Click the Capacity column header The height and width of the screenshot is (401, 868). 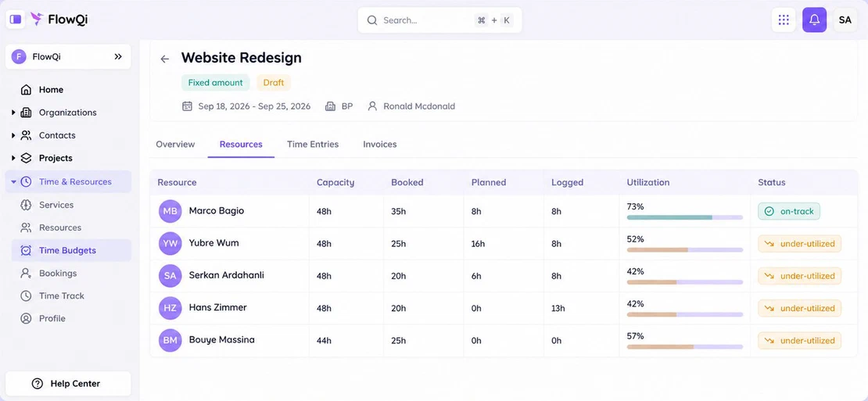click(x=335, y=183)
